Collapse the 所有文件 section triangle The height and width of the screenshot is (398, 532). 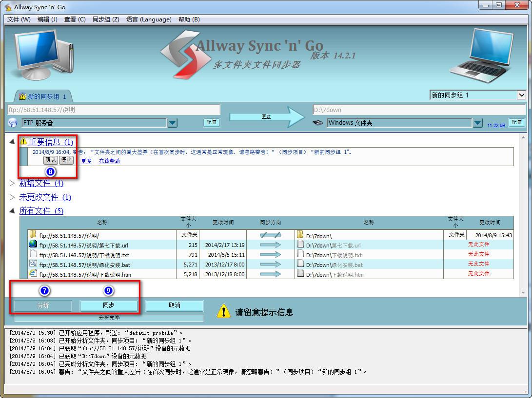[x=12, y=211]
